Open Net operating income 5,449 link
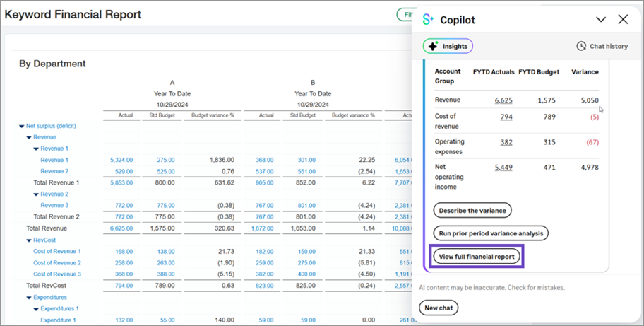 (x=503, y=167)
